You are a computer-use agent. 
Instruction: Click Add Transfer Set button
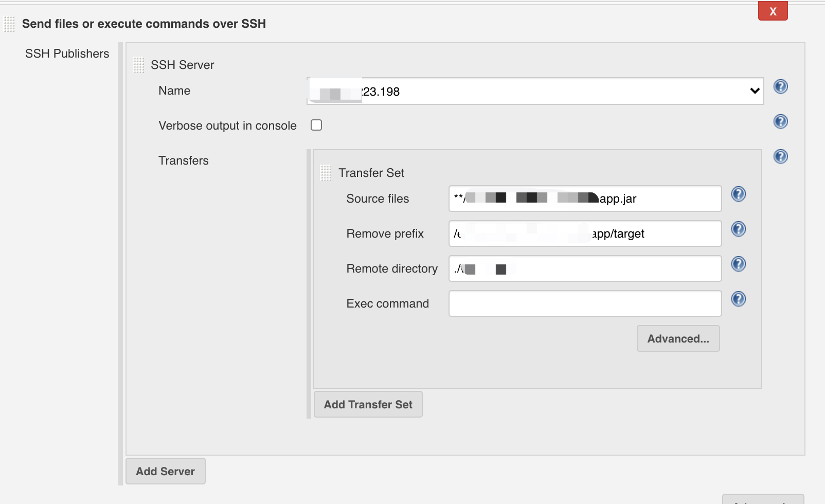[x=368, y=404]
